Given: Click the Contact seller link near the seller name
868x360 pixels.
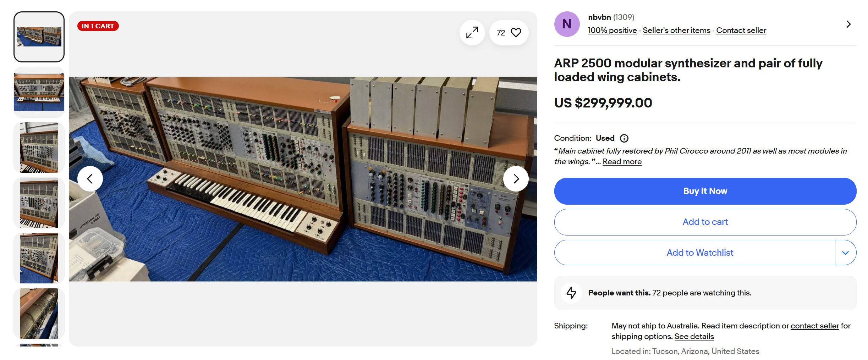Looking at the screenshot, I should coord(741,31).
